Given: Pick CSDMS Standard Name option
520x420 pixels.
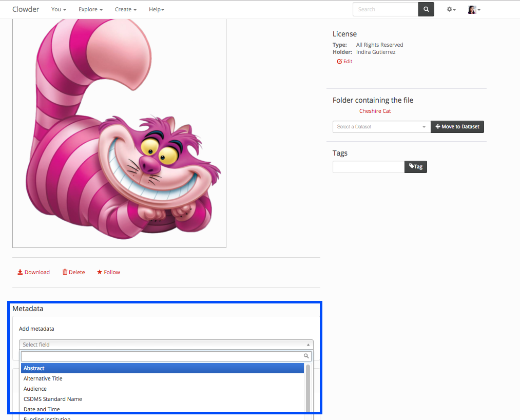Looking at the screenshot, I should tap(53, 399).
